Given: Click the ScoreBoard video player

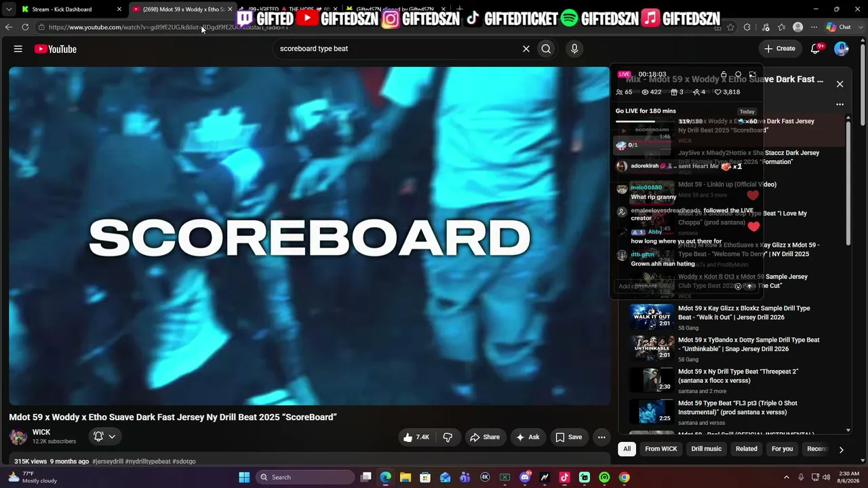Looking at the screenshot, I should [x=310, y=236].
